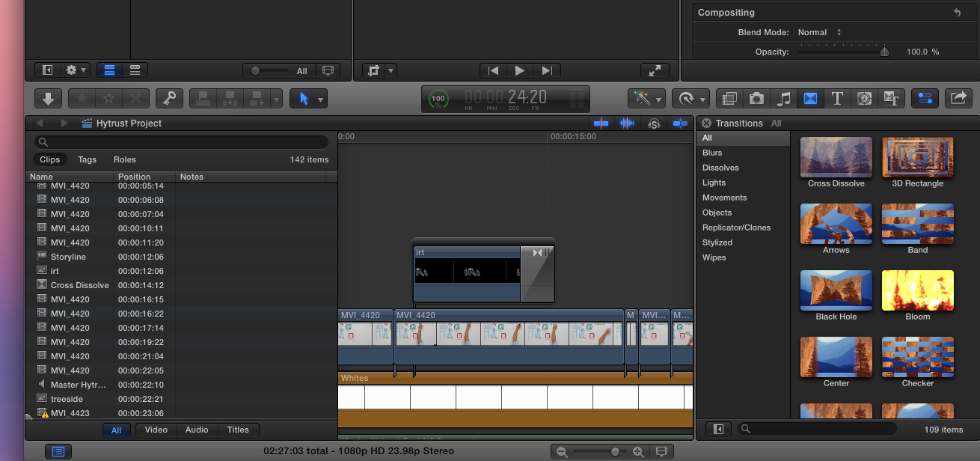Play the viewer in full screen
The width and height of the screenshot is (980, 461).
coord(655,70)
